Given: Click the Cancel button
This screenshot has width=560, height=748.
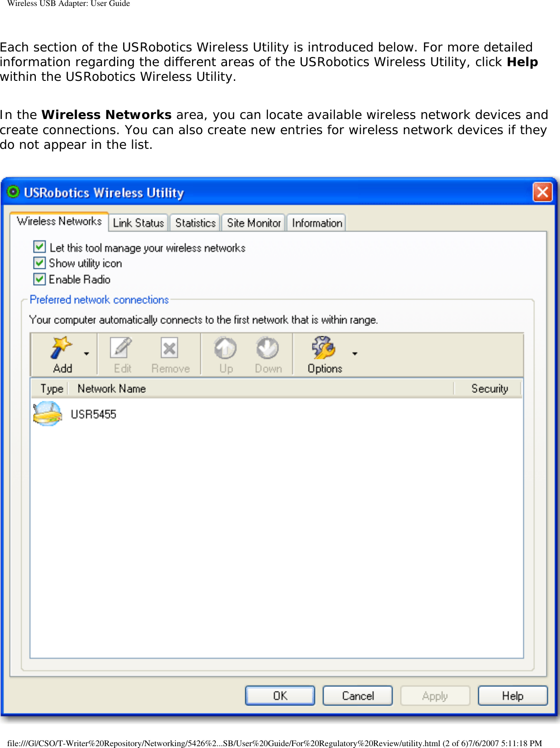Looking at the screenshot, I should [x=358, y=696].
